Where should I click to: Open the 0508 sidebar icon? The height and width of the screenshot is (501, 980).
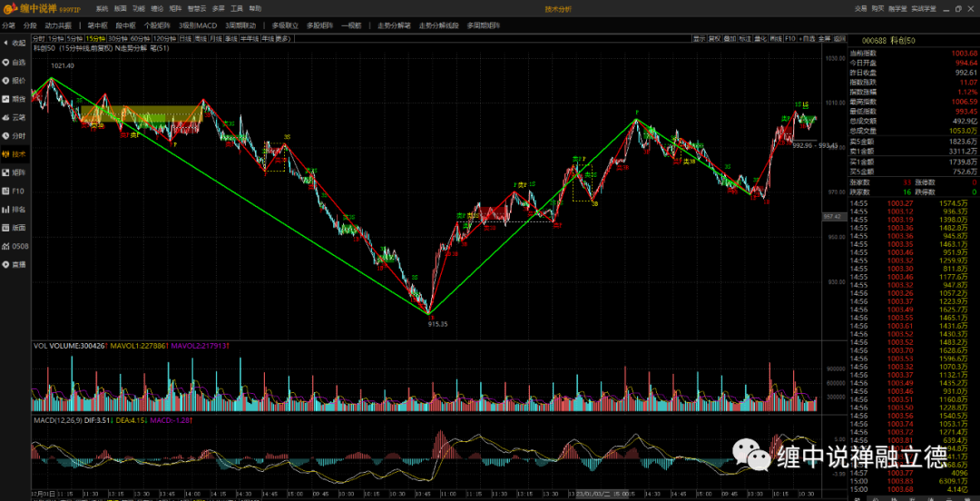click(x=14, y=246)
